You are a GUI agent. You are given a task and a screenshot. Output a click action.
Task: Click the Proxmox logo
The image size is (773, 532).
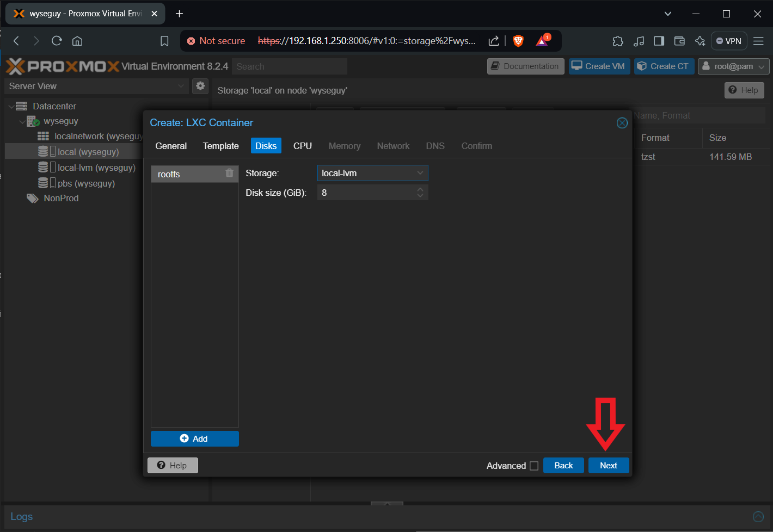[x=63, y=66]
